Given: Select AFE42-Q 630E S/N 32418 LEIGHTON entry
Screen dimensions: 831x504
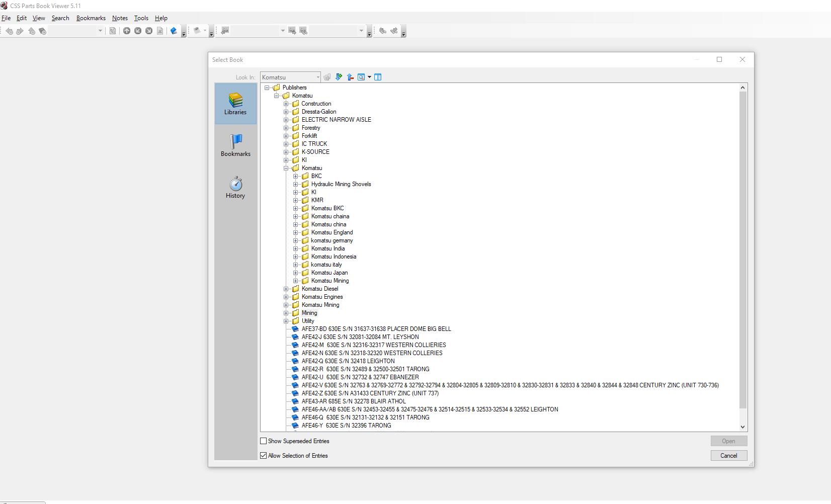Looking at the screenshot, I should coord(348,361).
